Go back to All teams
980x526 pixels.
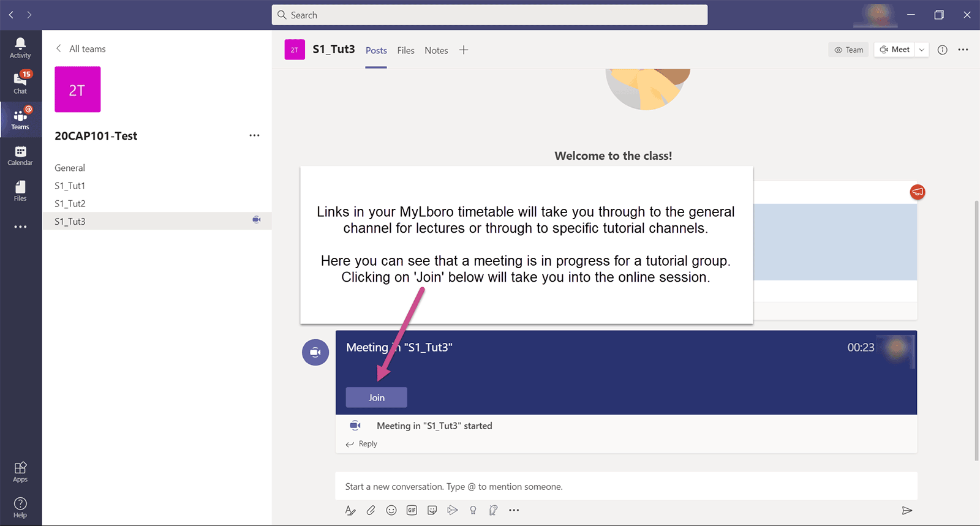[81, 49]
